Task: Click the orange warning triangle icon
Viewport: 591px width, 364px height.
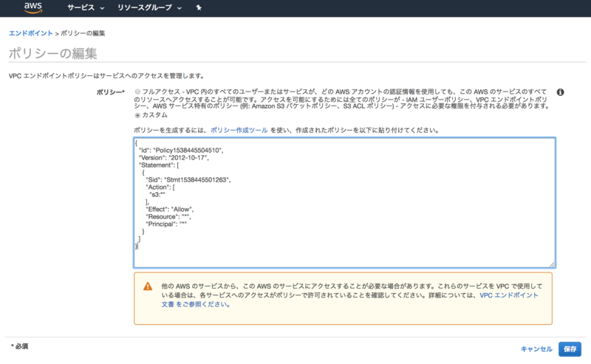Action: (x=148, y=286)
